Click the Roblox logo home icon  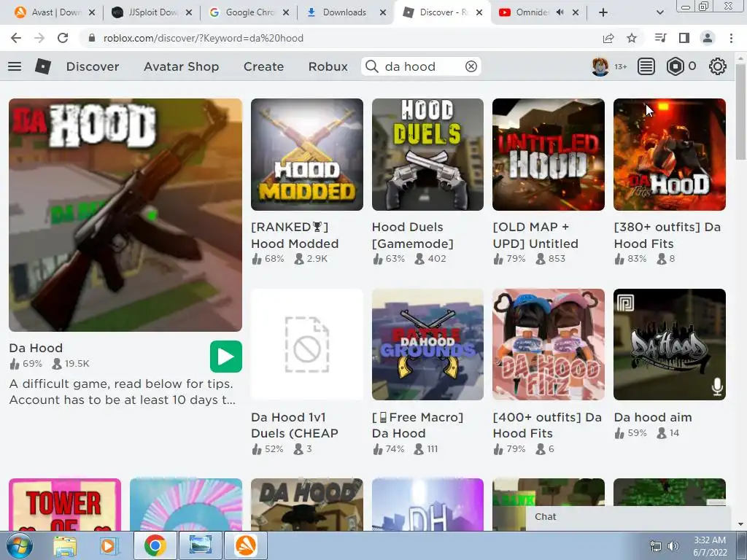click(43, 66)
